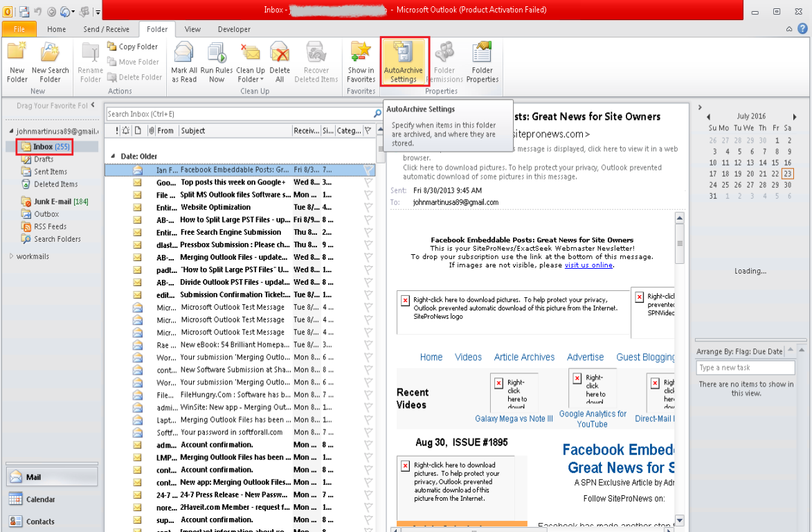Image resolution: width=812 pixels, height=532 pixels.
Task: Click Delete All in Clean Up
Action: [280, 62]
